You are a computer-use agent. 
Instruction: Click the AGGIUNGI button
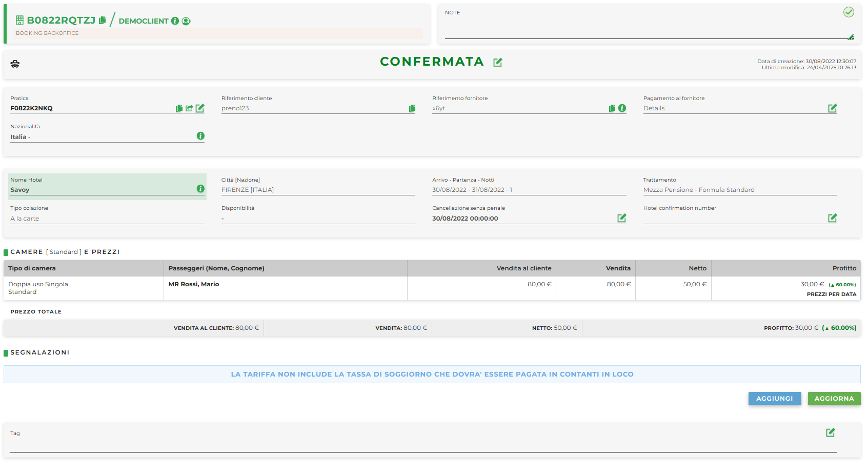click(774, 399)
